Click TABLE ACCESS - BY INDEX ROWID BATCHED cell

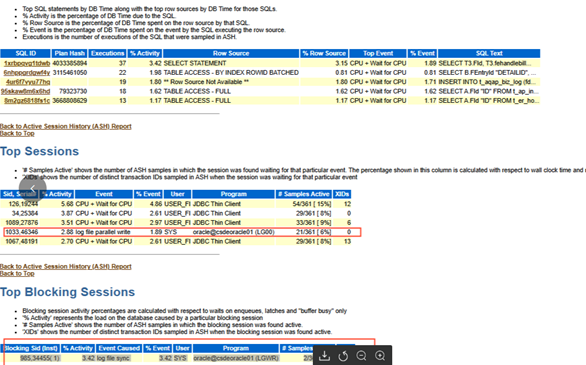click(x=231, y=72)
